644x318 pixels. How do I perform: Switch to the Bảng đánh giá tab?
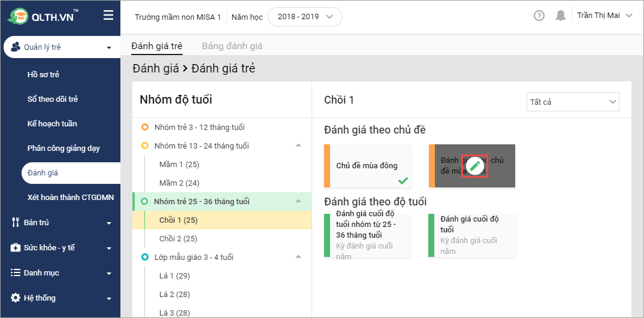(232, 46)
